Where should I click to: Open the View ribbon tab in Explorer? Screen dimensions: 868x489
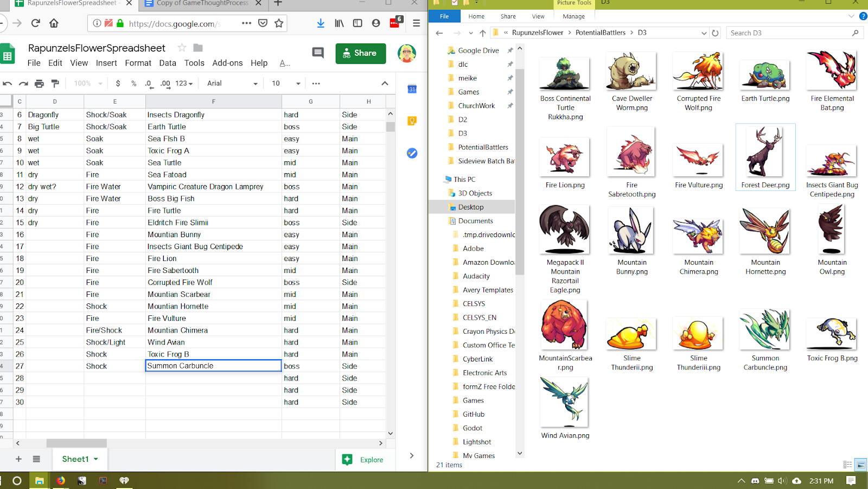(538, 16)
